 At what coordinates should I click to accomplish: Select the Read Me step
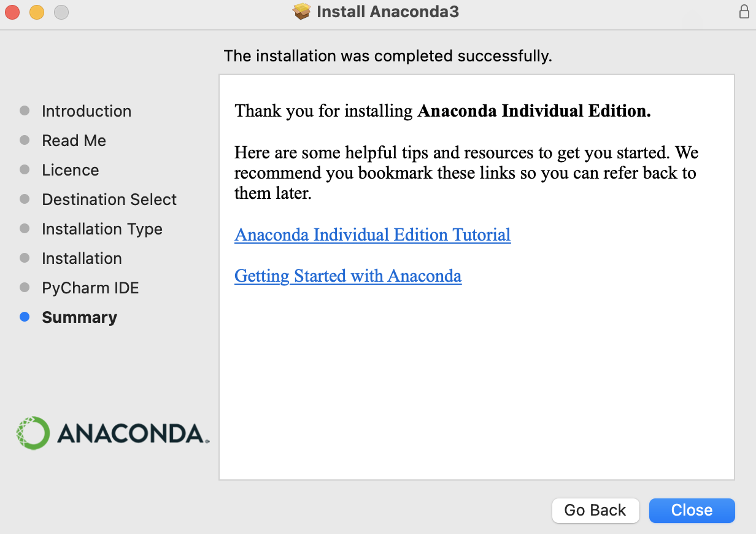point(74,141)
